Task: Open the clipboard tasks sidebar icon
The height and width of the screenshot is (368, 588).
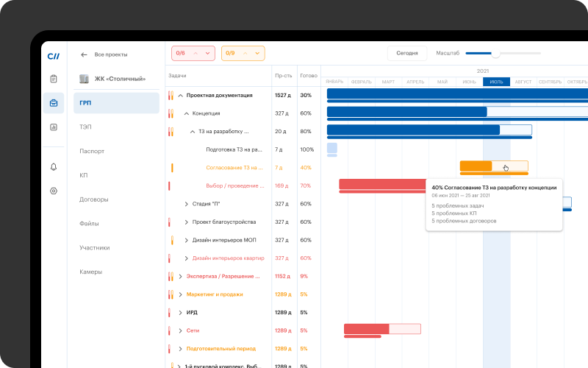Action: point(54,79)
